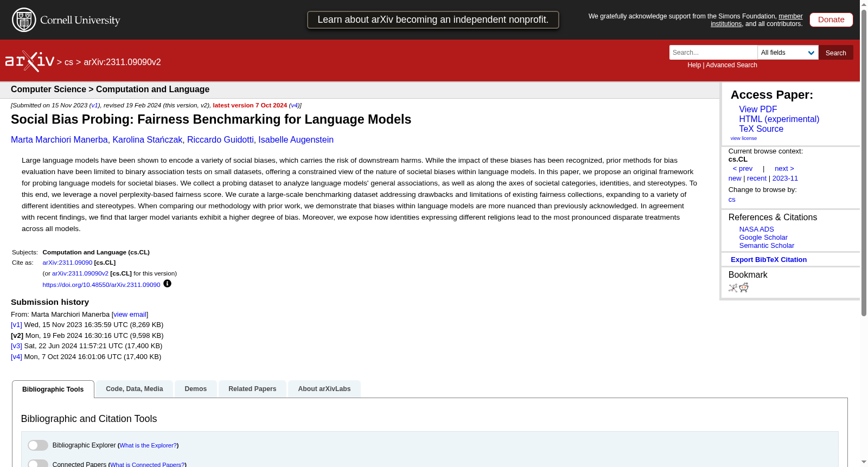The height and width of the screenshot is (467, 868).
Task: Open the [v3] submission history entry
Action: click(x=16, y=346)
